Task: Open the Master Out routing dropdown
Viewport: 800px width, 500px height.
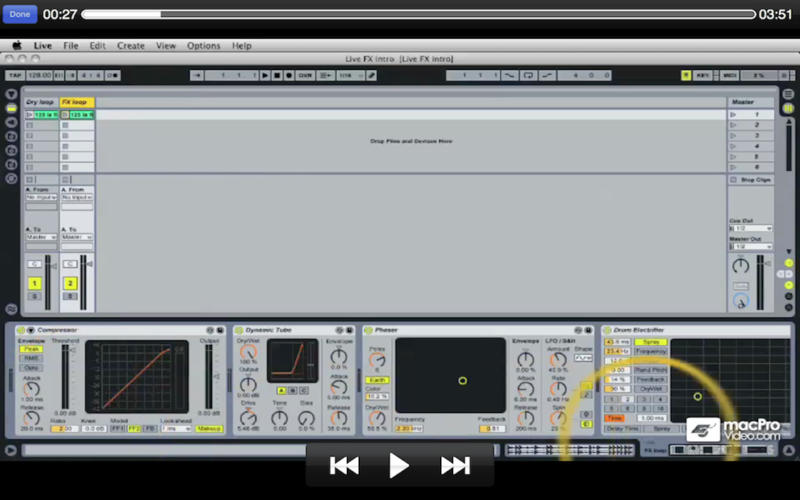Action: pos(750,246)
